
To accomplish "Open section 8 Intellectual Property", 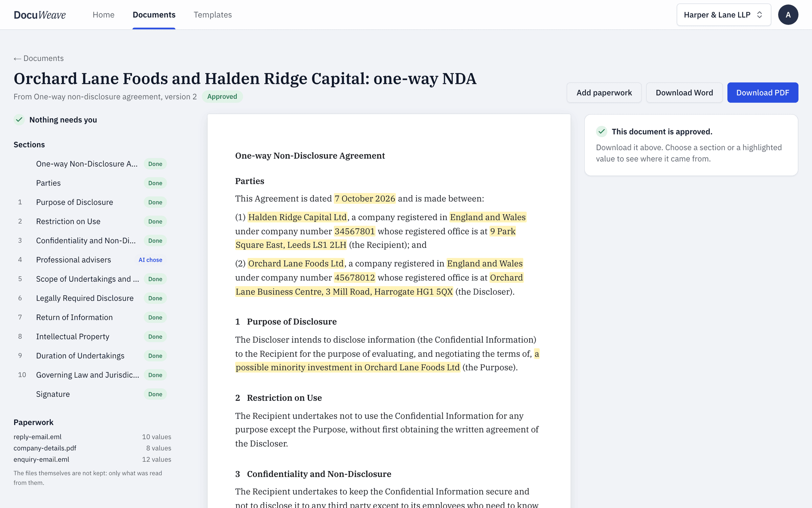I will point(92,337).
